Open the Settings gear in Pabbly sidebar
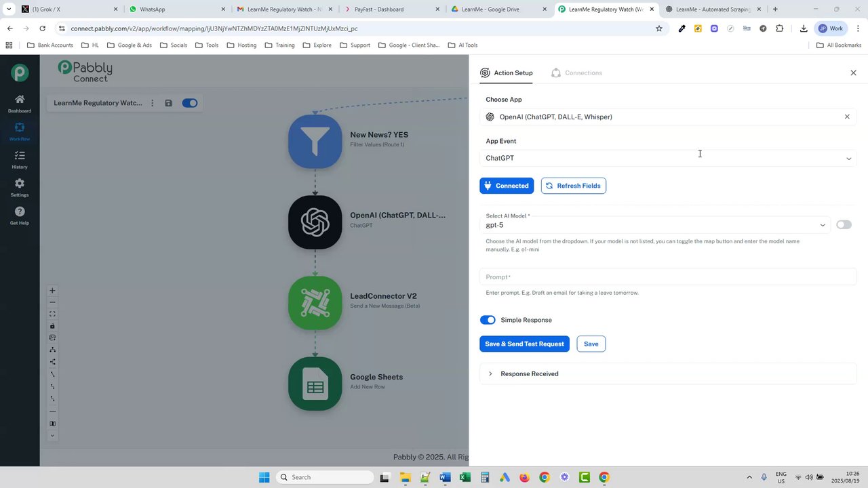The width and height of the screenshot is (868, 488). [20, 188]
